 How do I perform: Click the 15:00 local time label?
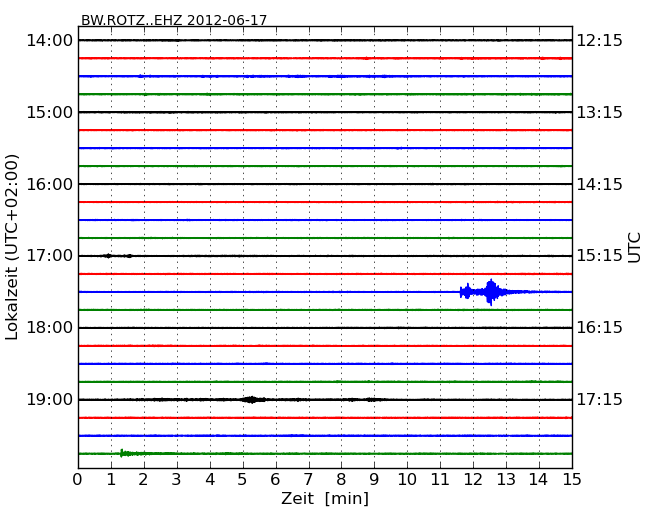coord(49,112)
